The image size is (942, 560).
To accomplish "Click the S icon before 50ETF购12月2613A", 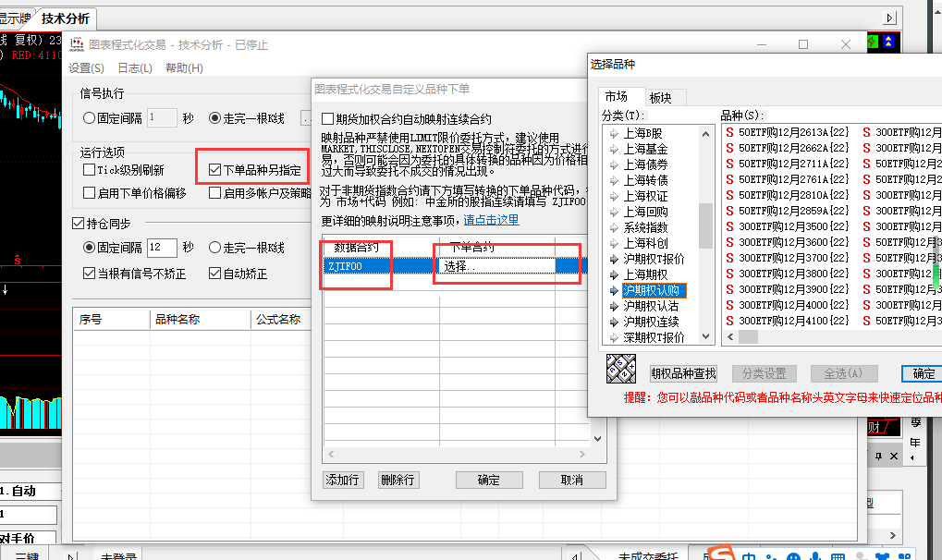I will (729, 132).
